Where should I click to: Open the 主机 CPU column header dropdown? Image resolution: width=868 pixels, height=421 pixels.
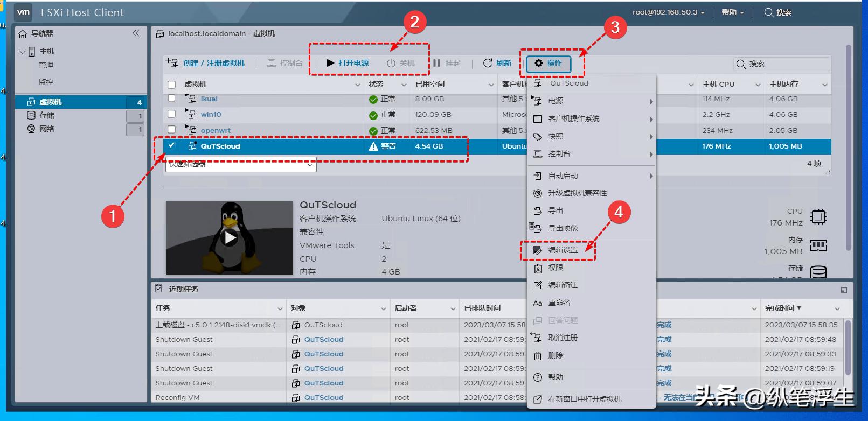(758, 85)
